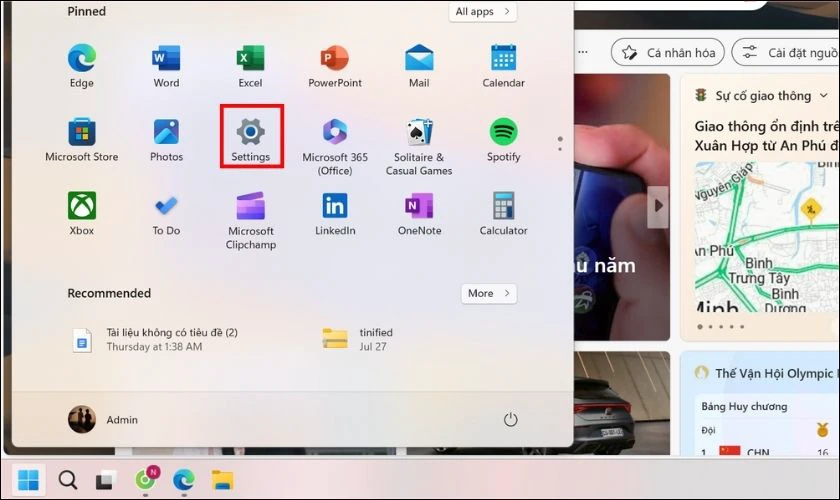Click the traffic headline Giao thông ổn định
Viewport: 840px width, 500px height.
point(767,136)
